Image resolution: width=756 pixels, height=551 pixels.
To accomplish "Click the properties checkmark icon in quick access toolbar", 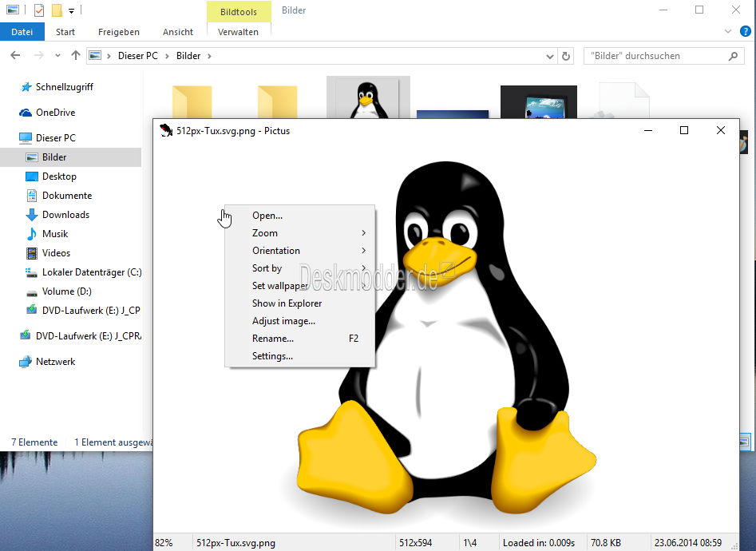I will (x=39, y=10).
